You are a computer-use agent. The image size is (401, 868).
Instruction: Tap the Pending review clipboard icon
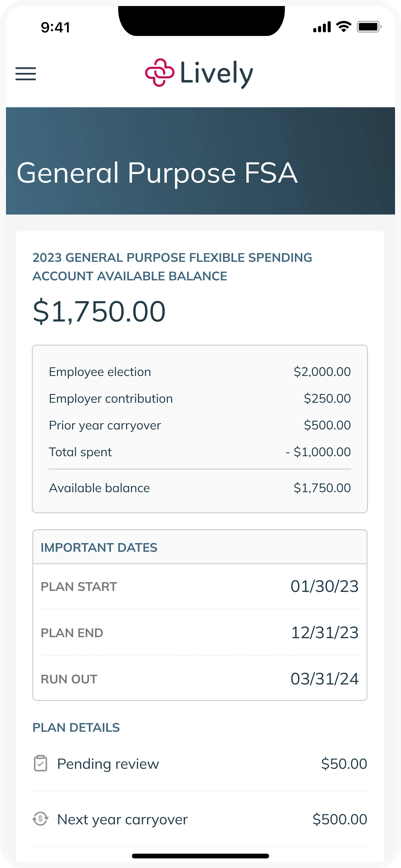tap(41, 764)
